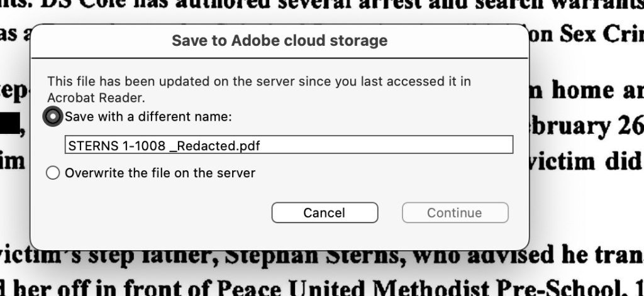The image size is (644, 296).
Task: Click the file updated on server message text
Action: coord(259,89)
